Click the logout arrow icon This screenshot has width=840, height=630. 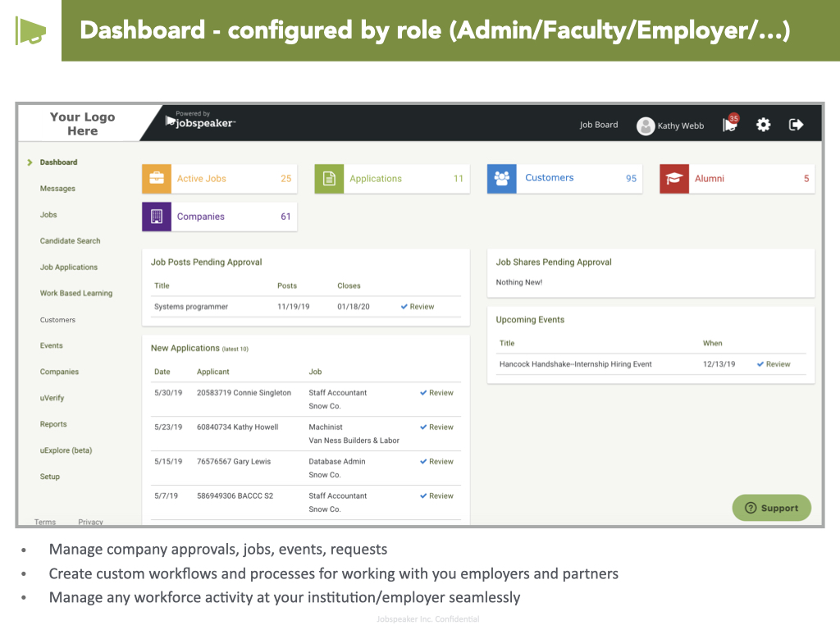click(796, 125)
